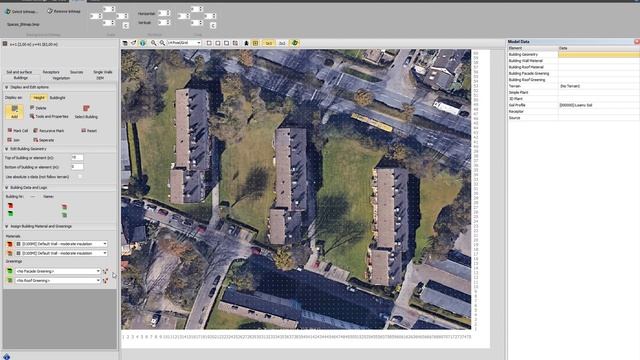
Task: Click the red icon under Name
Action: (64, 207)
